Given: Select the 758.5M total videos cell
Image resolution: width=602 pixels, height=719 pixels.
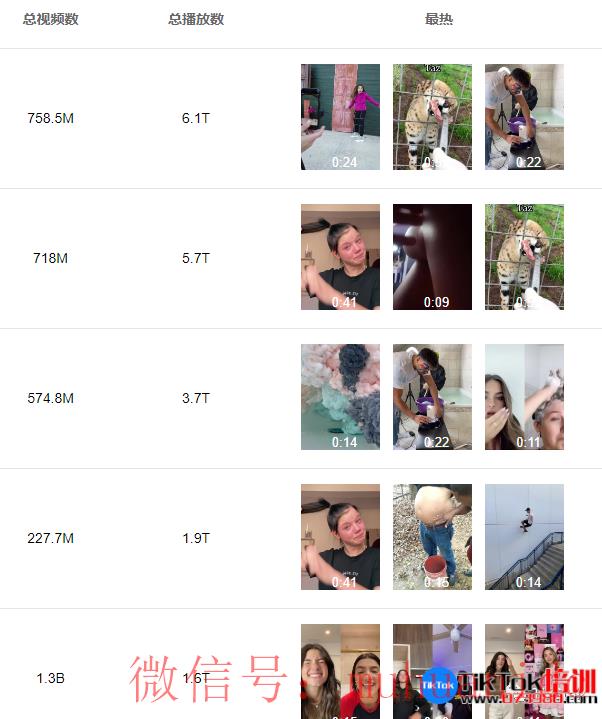Looking at the screenshot, I should [x=50, y=118].
